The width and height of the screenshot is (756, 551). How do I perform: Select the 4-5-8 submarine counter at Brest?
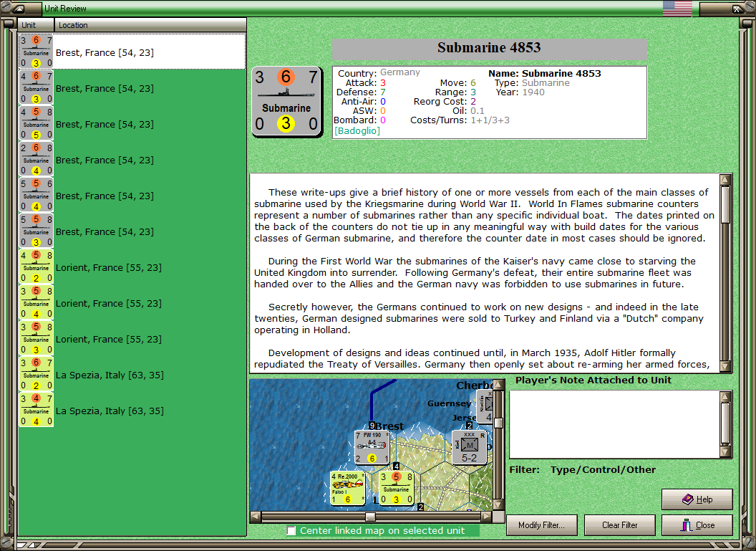pyautogui.click(x=37, y=123)
